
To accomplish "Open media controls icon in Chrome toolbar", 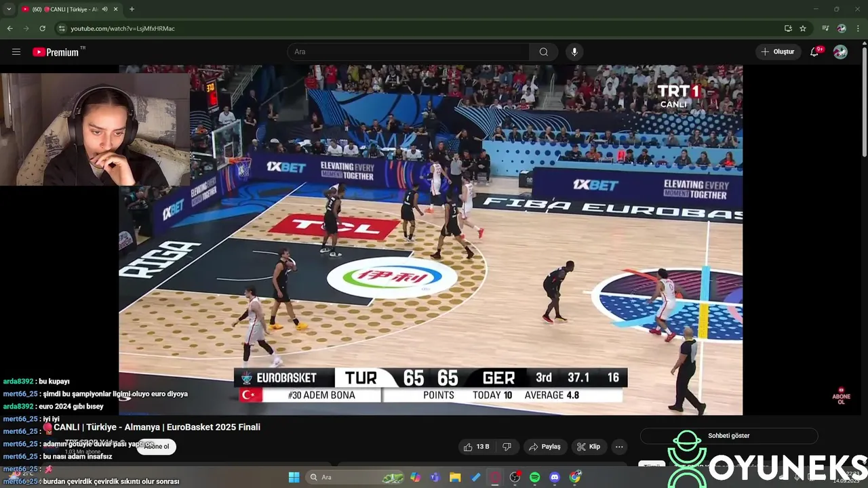I will (825, 28).
